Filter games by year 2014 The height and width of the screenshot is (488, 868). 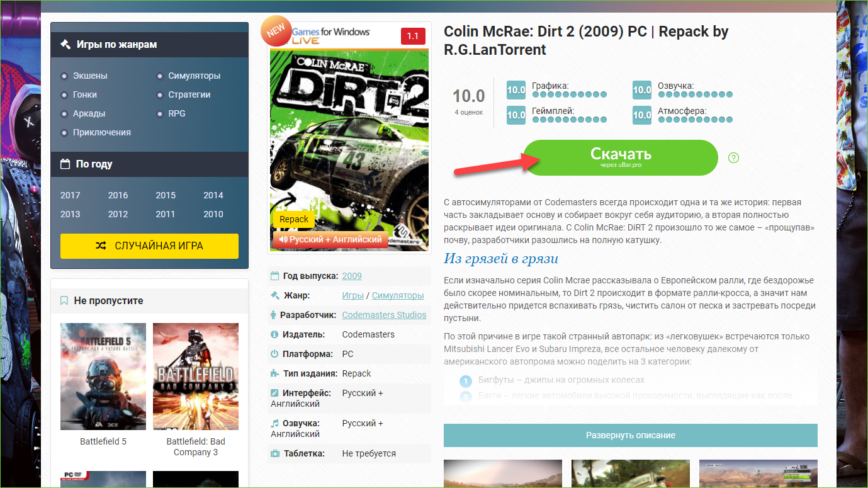coord(213,195)
